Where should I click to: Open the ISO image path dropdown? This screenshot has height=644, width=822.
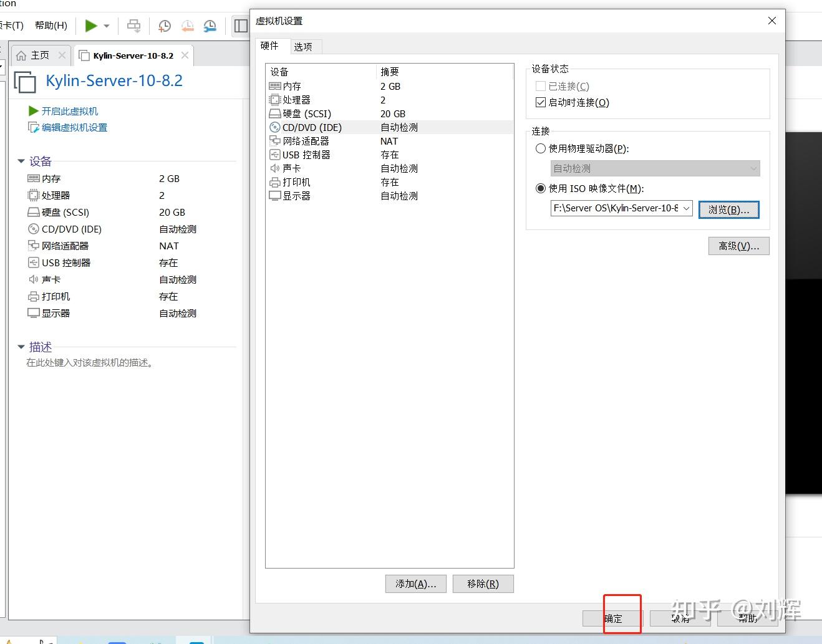pos(686,208)
